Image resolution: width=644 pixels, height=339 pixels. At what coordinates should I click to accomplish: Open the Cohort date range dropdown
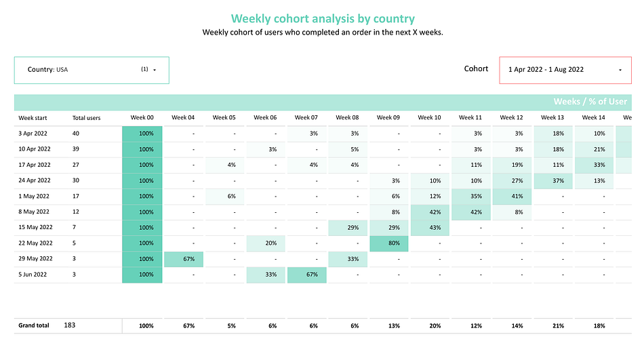(565, 71)
